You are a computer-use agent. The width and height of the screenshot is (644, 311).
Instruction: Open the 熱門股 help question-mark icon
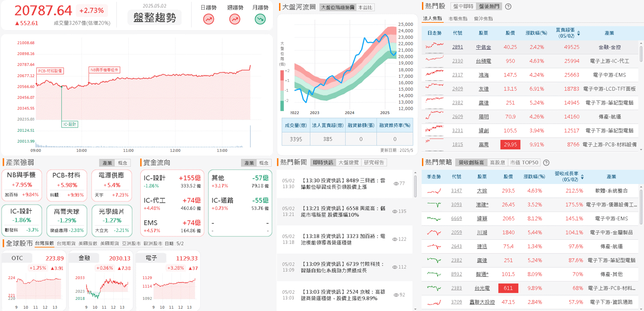pyautogui.click(x=508, y=6)
